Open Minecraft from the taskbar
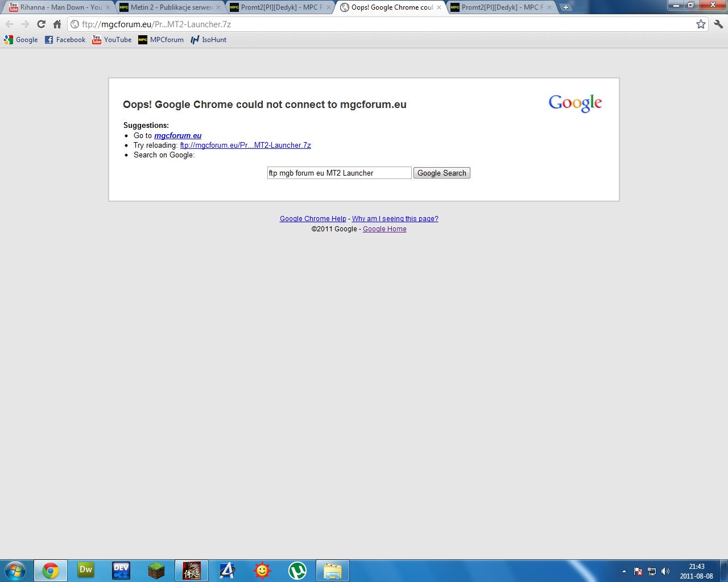The width and height of the screenshot is (728, 582). pyautogui.click(x=156, y=571)
